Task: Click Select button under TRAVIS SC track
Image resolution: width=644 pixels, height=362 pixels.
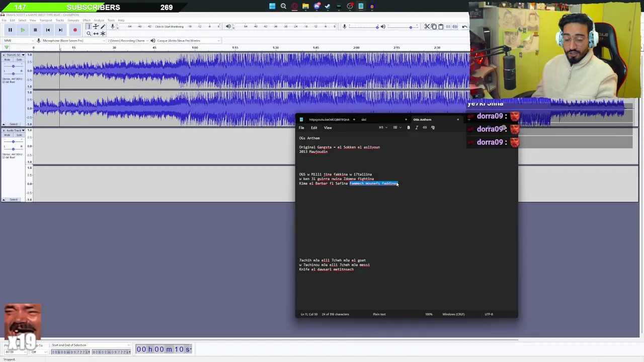Action: [14, 124]
